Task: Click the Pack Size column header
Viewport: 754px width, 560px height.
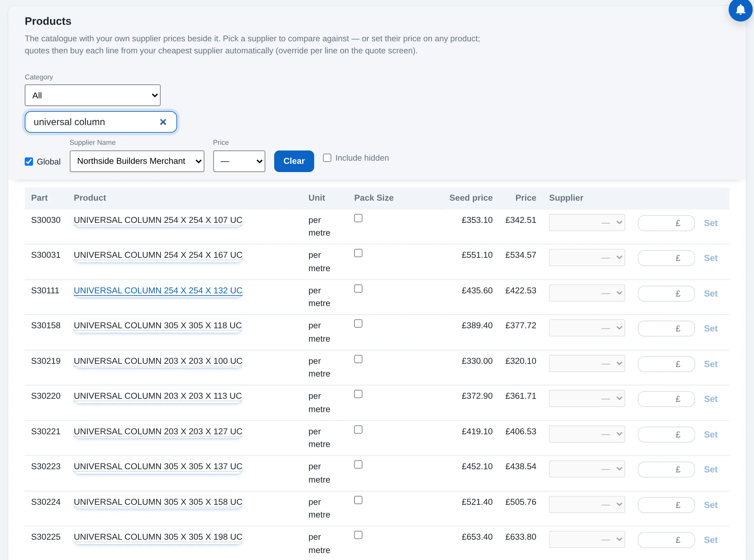Action: 374,198
